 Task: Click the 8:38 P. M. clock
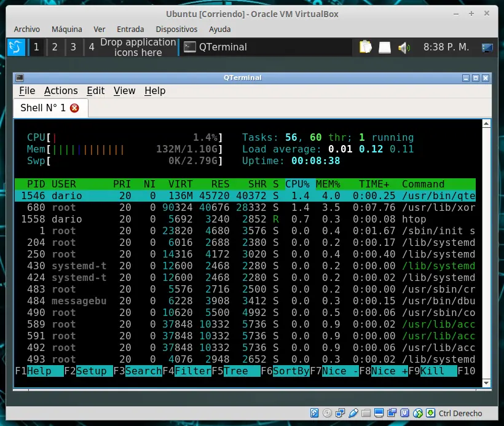click(446, 47)
